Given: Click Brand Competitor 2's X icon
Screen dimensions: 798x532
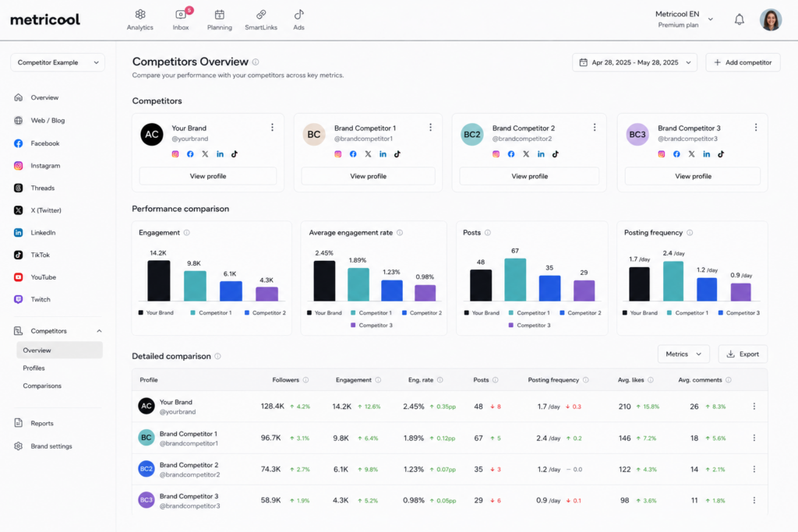Looking at the screenshot, I should click(526, 154).
